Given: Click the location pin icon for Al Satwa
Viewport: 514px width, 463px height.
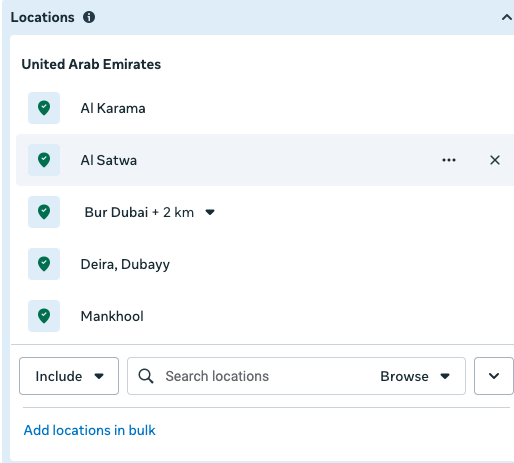Looking at the screenshot, I should coord(44,160).
